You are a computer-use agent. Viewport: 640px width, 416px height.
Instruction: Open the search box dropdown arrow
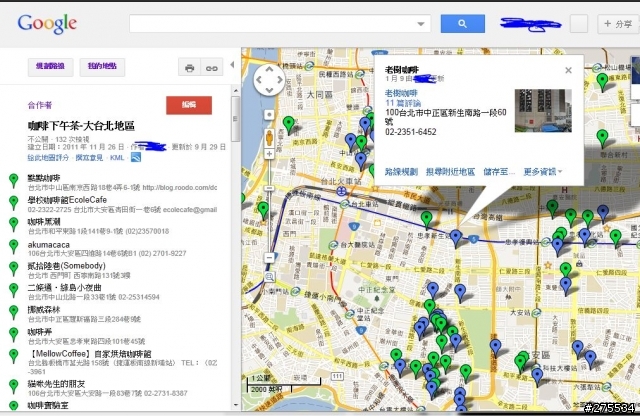pyautogui.click(x=421, y=24)
